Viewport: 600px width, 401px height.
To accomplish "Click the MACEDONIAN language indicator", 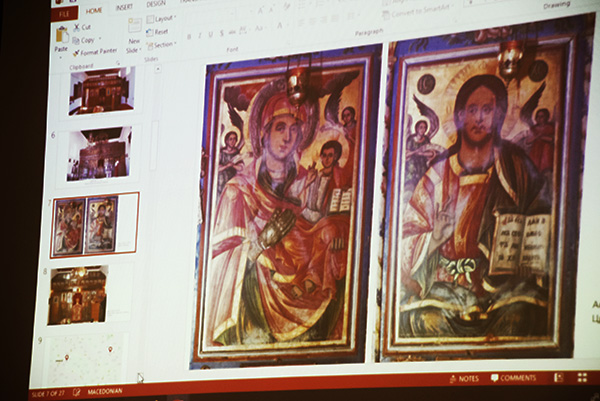I will click(x=105, y=391).
